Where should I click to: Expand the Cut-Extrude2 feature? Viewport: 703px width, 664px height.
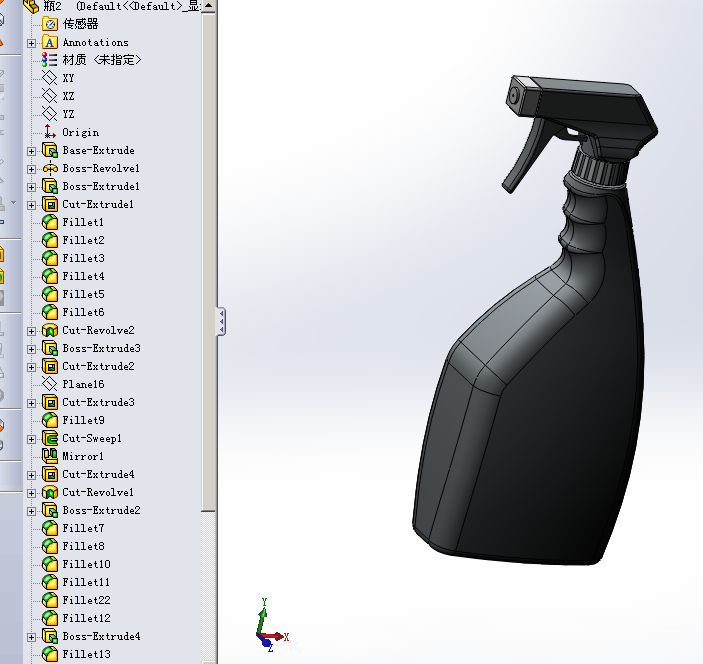coord(31,367)
